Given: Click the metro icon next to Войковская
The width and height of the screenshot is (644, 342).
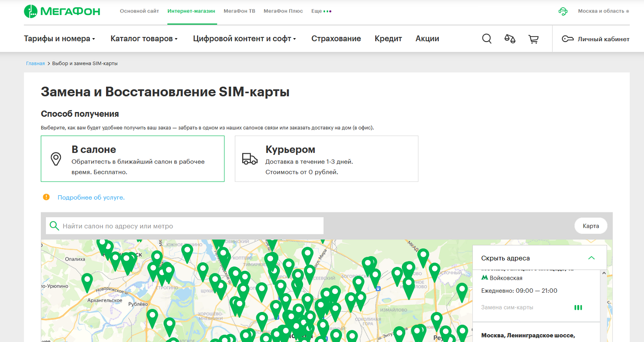Looking at the screenshot, I should 484,278.
